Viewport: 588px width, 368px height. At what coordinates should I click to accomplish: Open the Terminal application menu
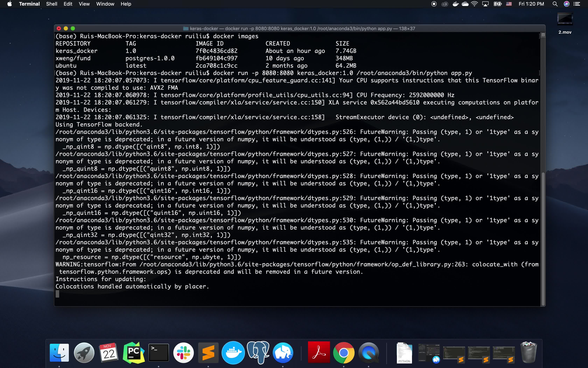pyautogui.click(x=29, y=4)
